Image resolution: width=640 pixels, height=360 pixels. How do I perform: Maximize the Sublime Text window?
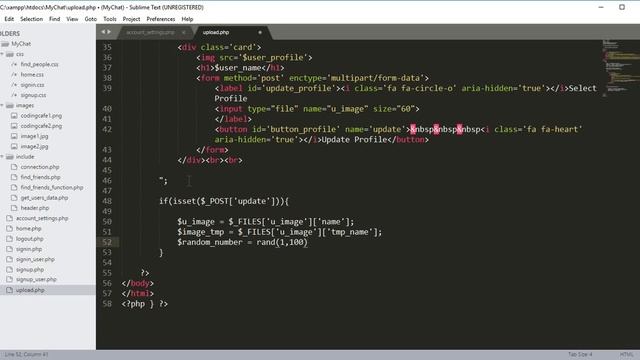pyautogui.click(x=622, y=7)
